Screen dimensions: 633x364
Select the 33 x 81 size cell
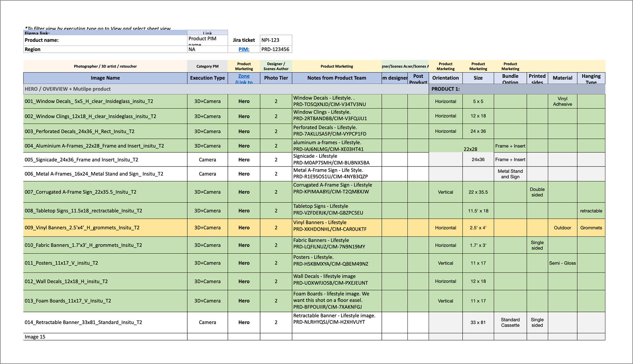click(x=478, y=322)
